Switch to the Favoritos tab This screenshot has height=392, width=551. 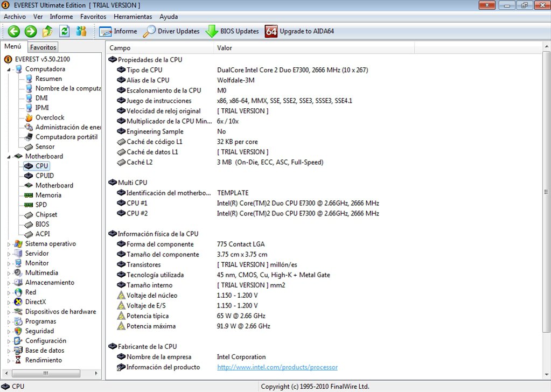[x=43, y=47]
